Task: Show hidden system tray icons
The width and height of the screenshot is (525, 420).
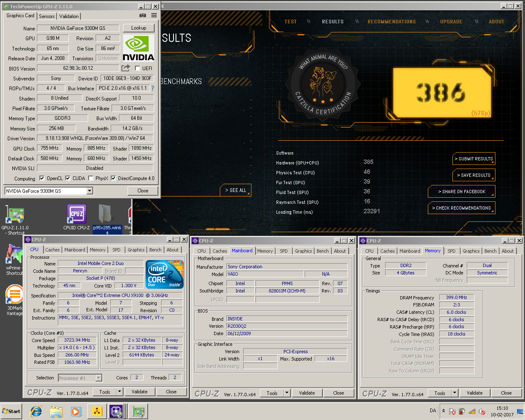Action: coord(443,411)
